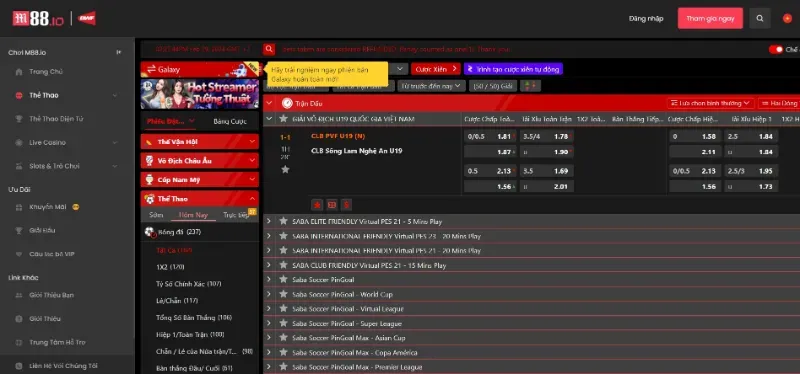Image resolution: width=800 pixels, height=374 pixels.
Task: Collapse the left sidebar menu icon
Action: click(118, 52)
